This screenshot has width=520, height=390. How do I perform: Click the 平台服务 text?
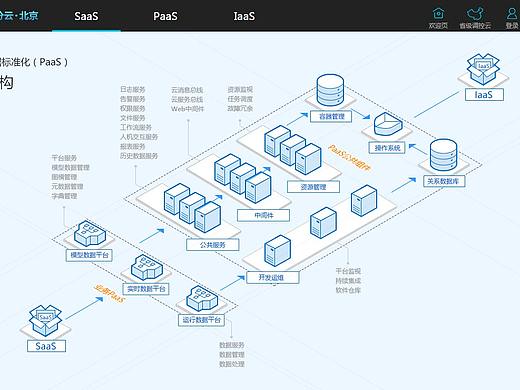[x=64, y=158]
